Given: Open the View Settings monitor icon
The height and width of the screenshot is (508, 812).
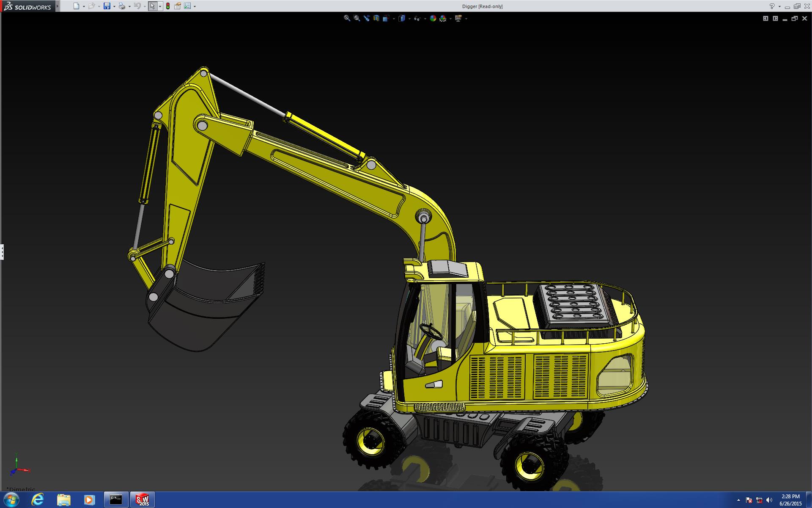Looking at the screenshot, I should [x=458, y=18].
